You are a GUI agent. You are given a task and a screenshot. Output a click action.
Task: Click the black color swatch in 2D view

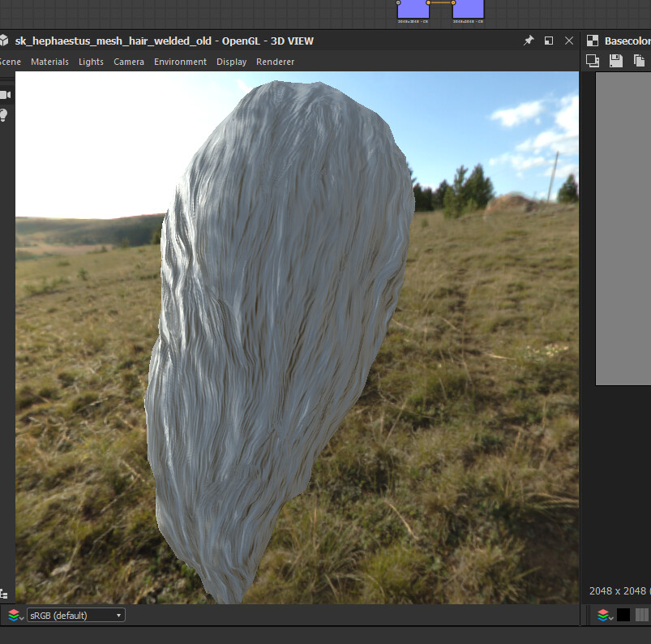[623, 616]
